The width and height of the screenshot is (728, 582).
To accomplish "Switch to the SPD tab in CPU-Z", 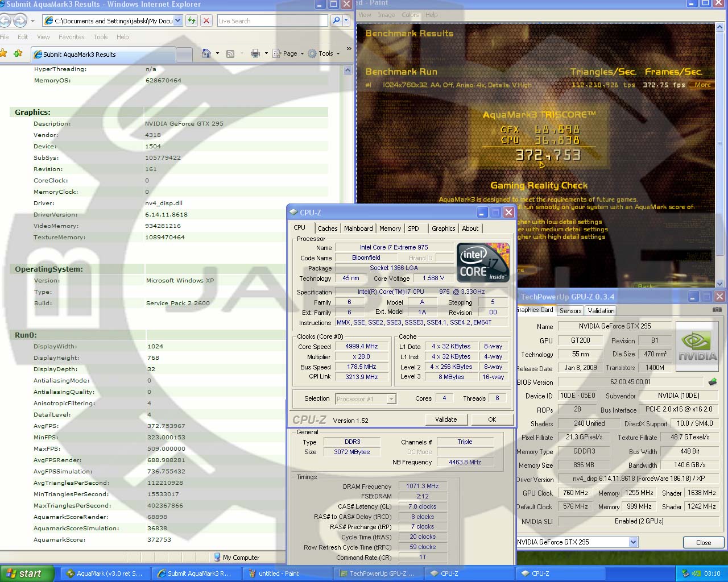I will [413, 228].
